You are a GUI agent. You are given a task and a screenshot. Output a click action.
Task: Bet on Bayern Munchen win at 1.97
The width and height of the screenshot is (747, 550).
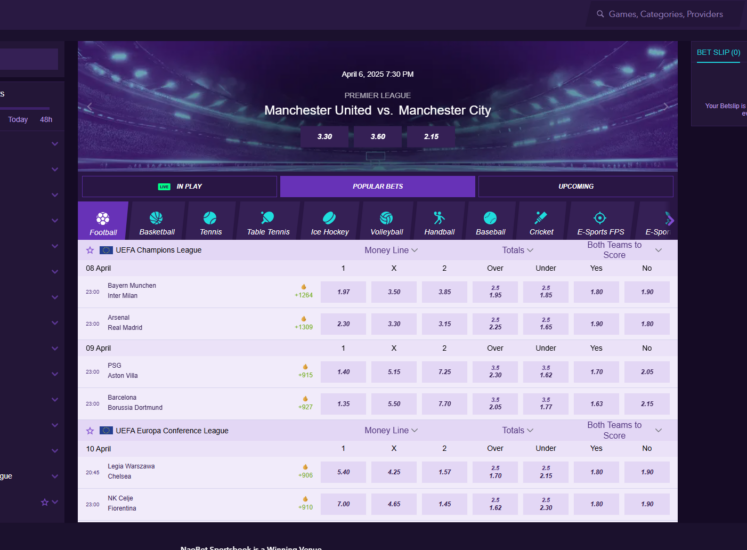(343, 292)
